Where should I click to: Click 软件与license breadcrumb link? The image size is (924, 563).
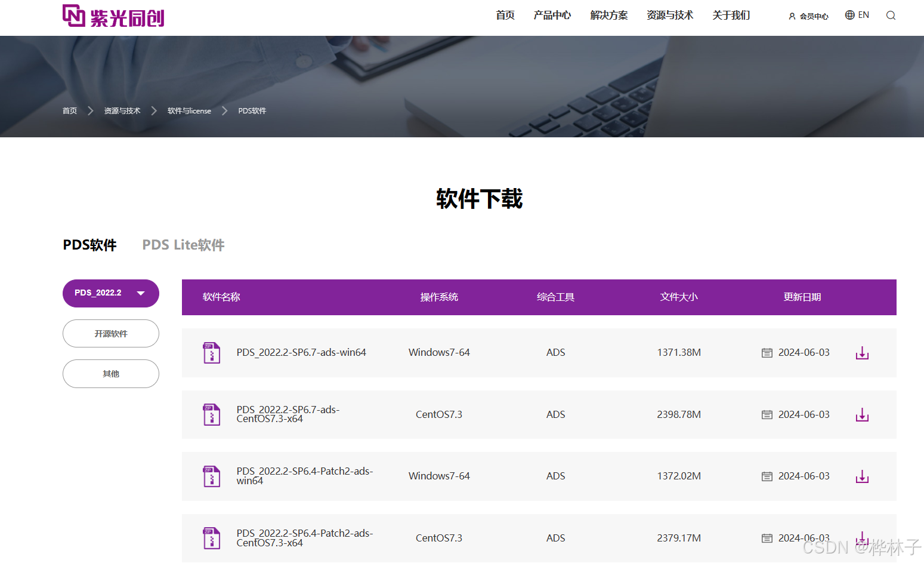click(x=189, y=111)
